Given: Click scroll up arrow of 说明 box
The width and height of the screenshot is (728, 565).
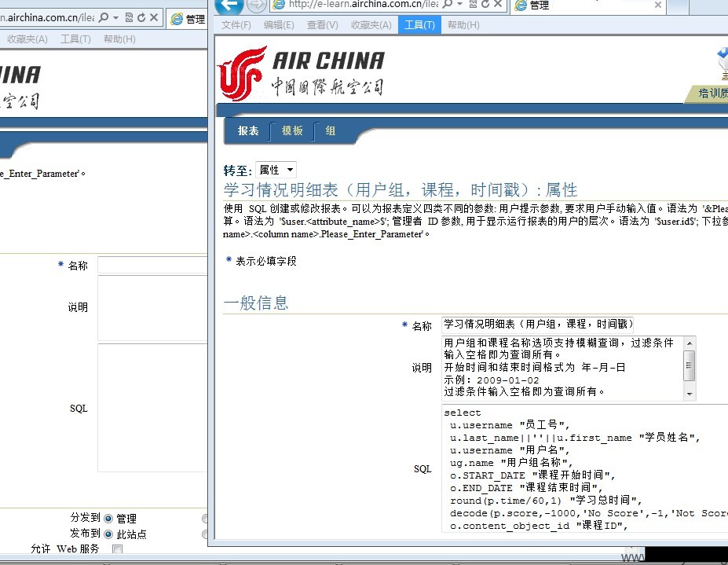Looking at the screenshot, I should (690, 343).
